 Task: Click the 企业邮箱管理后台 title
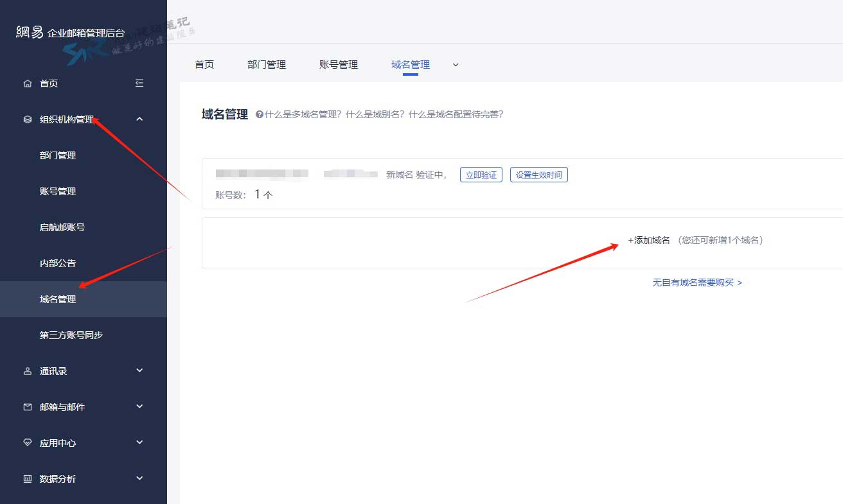(86, 33)
